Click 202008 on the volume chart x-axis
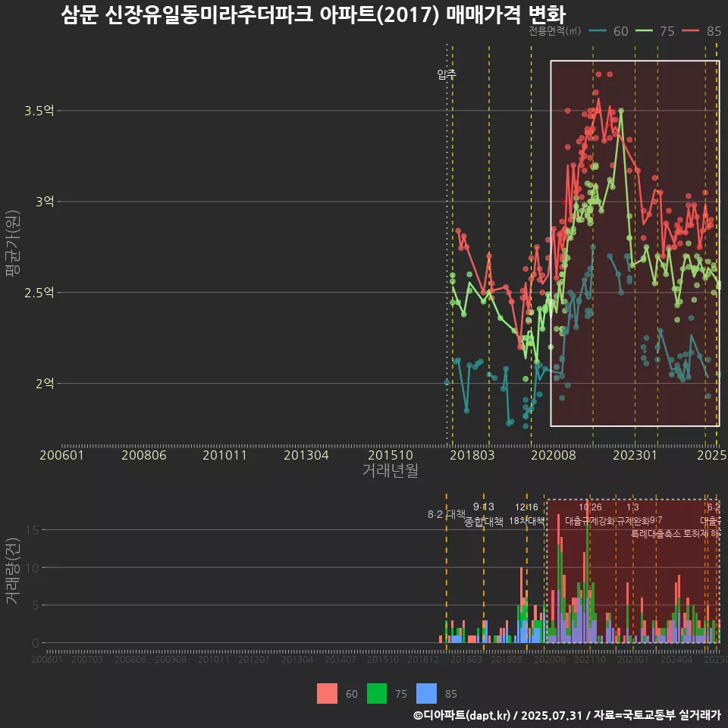The image size is (728, 728). coord(550,659)
